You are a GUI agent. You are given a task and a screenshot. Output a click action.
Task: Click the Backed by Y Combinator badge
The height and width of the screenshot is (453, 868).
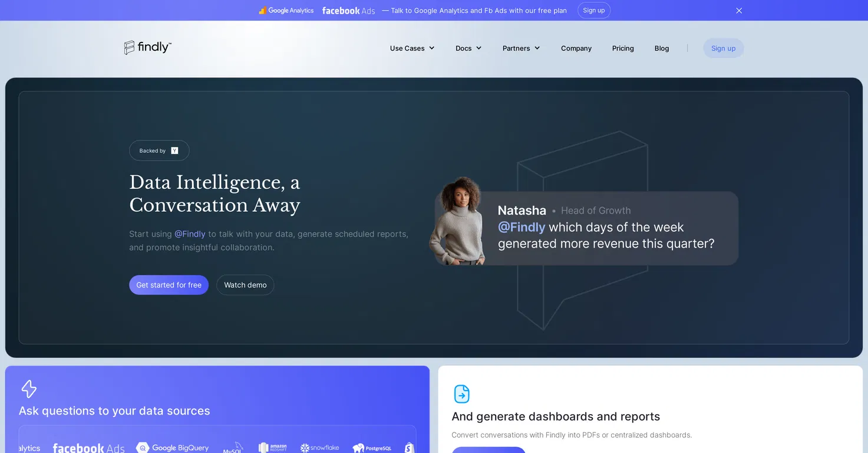(x=159, y=150)
